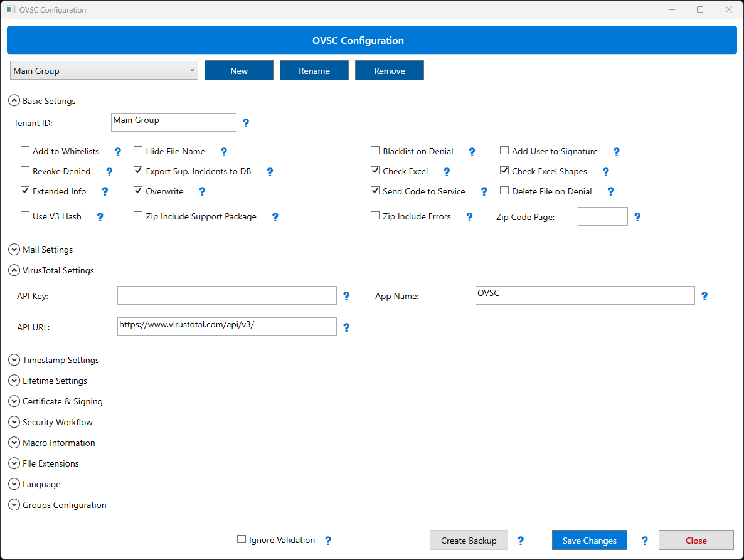The height and width of the screenshot is (560, 744).
Task: Expand Groups Configuration section
Action: [x=14, y=505]
